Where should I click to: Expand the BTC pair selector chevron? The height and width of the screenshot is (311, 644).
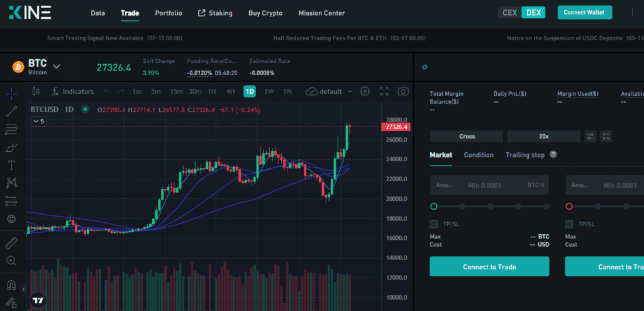pyautogui.click(x=56, y=66)
